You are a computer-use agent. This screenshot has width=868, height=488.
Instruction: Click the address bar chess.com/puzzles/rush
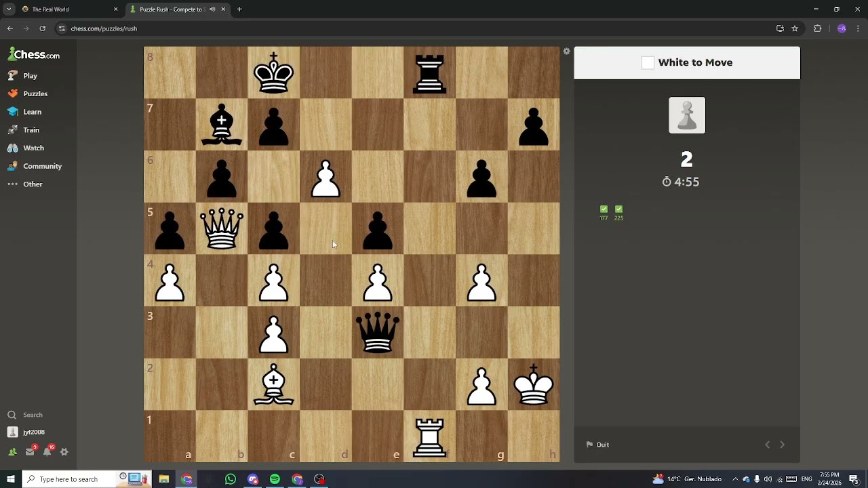pyautogui.click(x=104, y=28)
